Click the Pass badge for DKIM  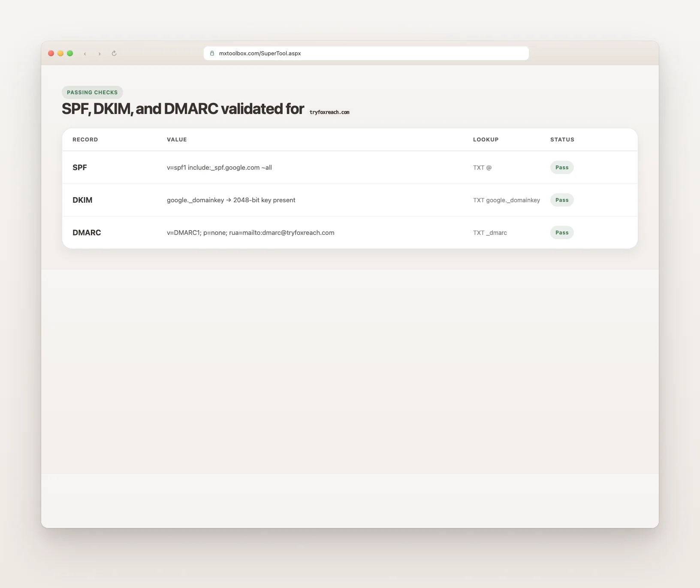coord(562,200)
